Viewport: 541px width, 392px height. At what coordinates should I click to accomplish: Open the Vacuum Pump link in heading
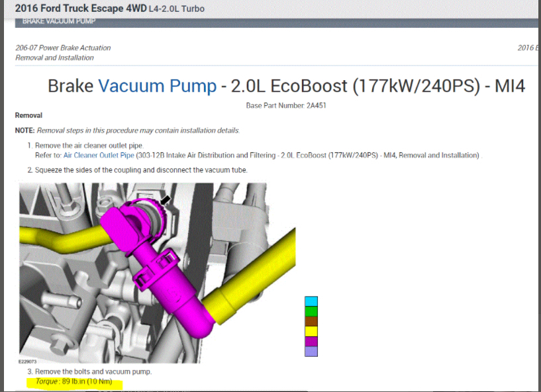pyautogui.click(x=158, y=86)
